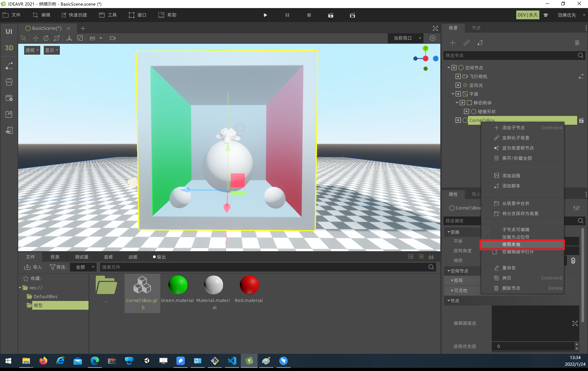Open Visual Studio Code from taskbar
The image size is (588, 371).
[x=232, y=361]
